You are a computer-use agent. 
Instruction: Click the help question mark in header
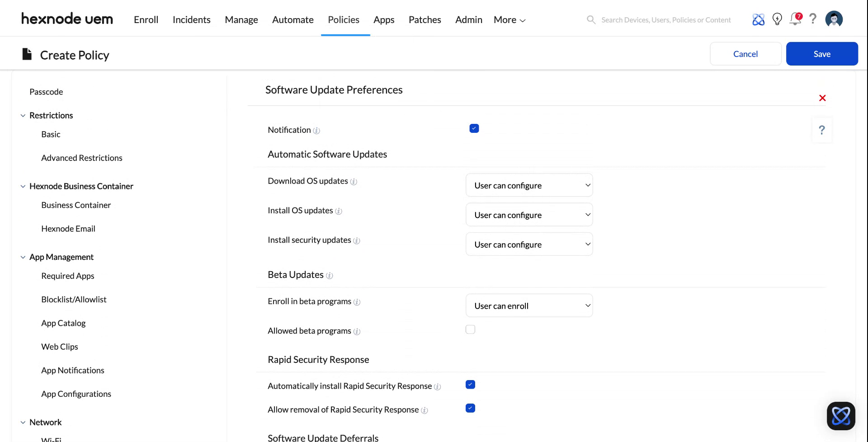pyautogui.click(x=813, y=19)
